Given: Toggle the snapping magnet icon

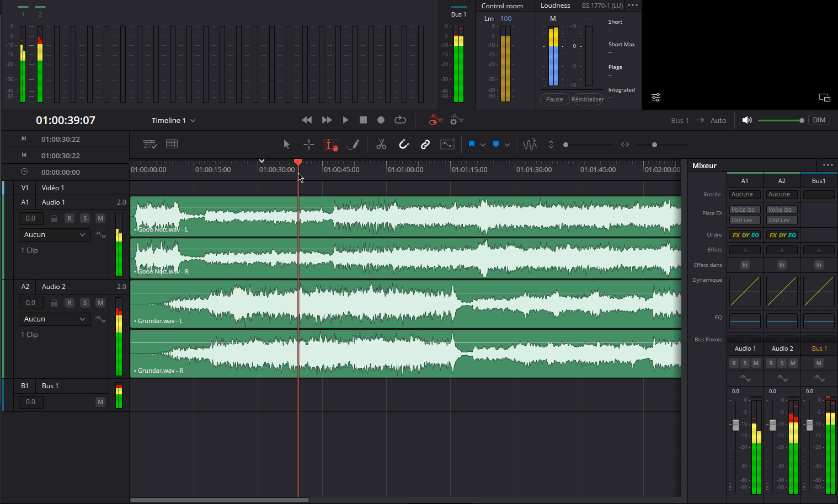Looking at the screenshot, I should [x=404, y=144].
